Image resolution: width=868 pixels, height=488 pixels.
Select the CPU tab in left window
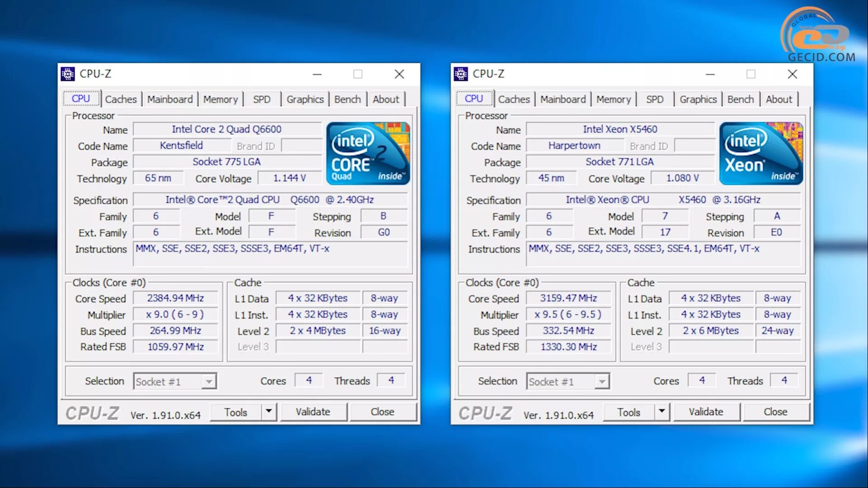pos(81,99)
